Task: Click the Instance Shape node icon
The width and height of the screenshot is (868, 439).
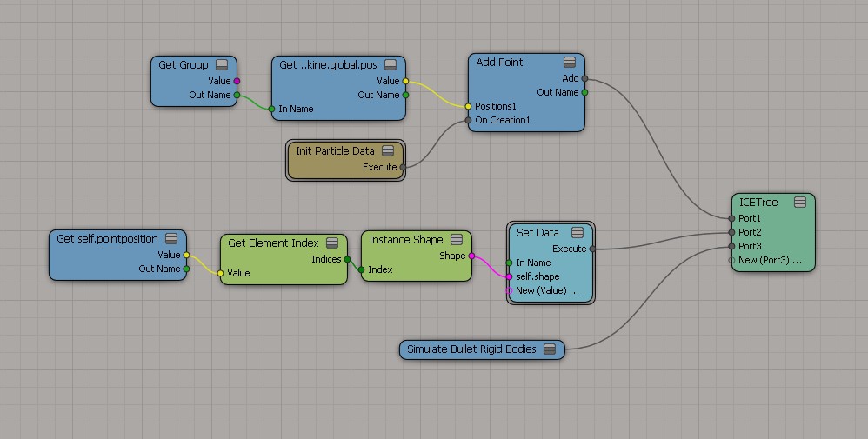Action: pos(457,240)
